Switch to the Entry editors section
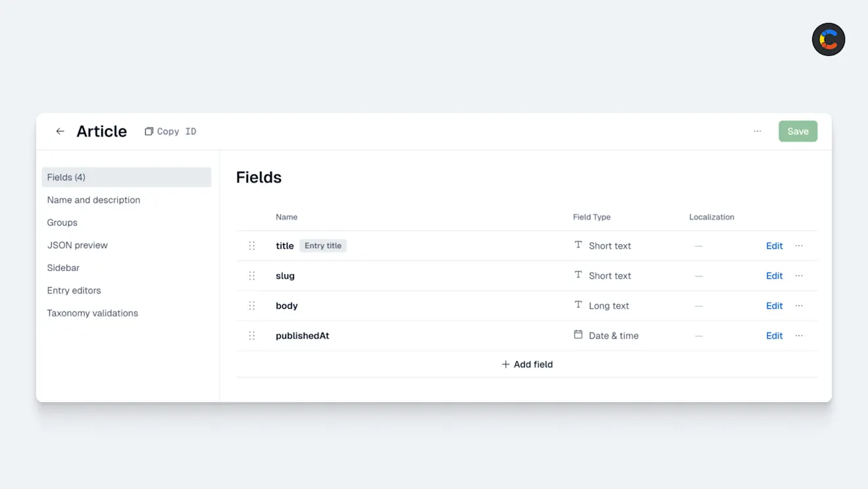Image resolution: width=868 pixels, height=489 pixels. [x=74, y=290]
